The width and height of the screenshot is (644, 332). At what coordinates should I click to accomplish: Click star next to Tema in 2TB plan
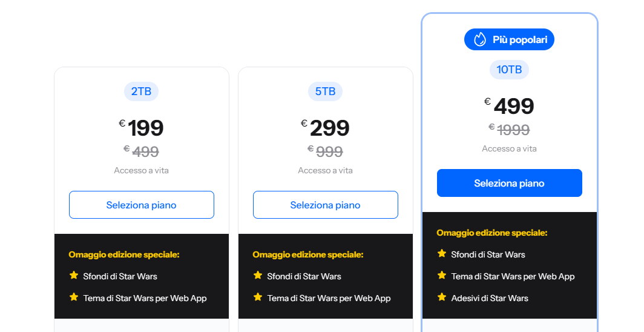pyautogui.click(x=74, y=297)
